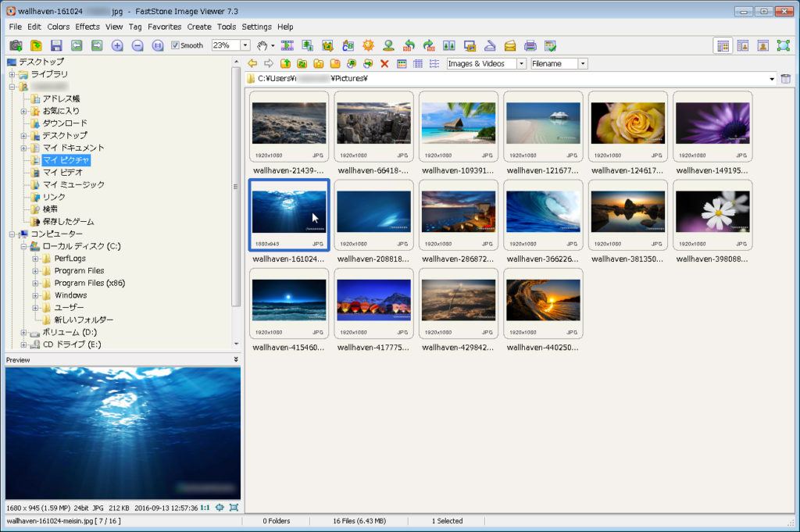The height and width of the screenshot is (532, 800).
Task: Open the Draw Board text tool
Action: point(348,46)
